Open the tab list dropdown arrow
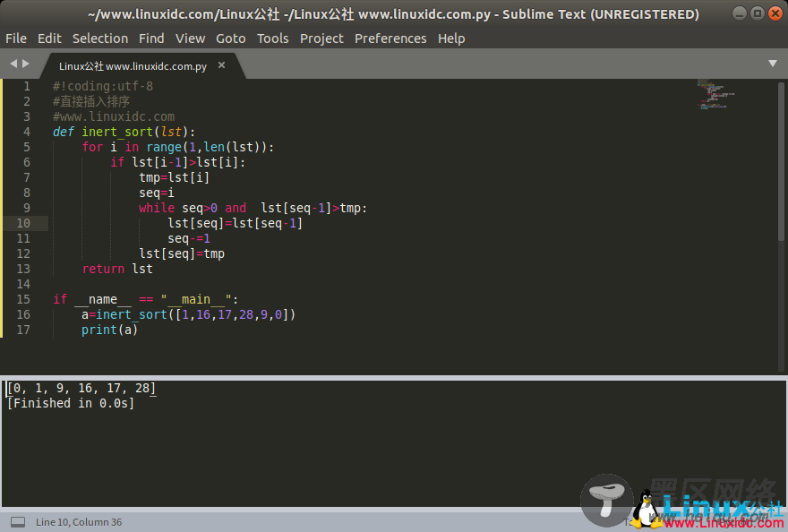Image resolution: width=788 pixels, height=532 pixels. tap(773, 64)
